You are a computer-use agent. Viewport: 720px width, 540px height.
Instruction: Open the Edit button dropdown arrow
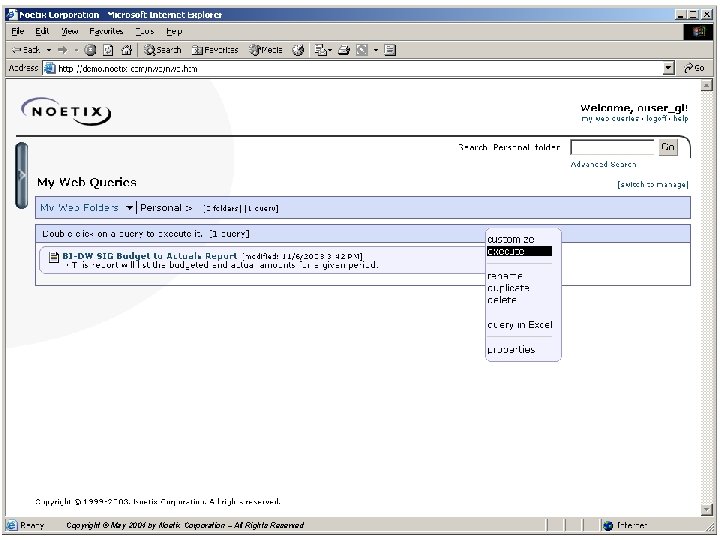tap(376, 50)
